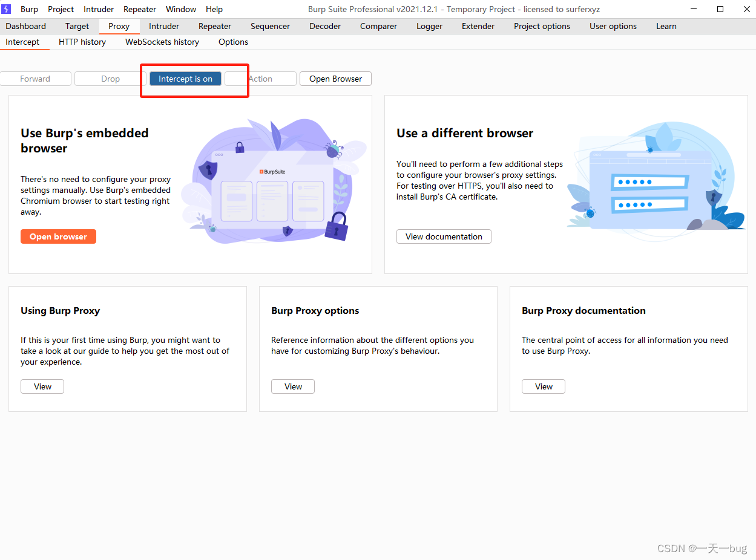Viewport: 756px width, 560px height.
Task: Click the Use a different browser heading
Action: 465,133
